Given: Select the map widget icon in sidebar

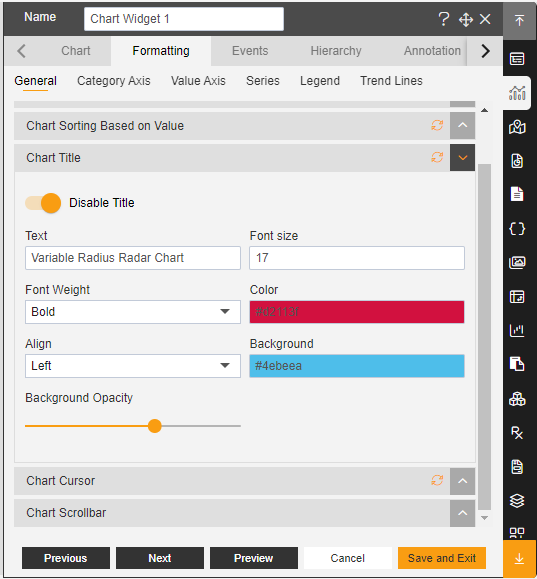Looking at the screenshot, I should point(517,127).
